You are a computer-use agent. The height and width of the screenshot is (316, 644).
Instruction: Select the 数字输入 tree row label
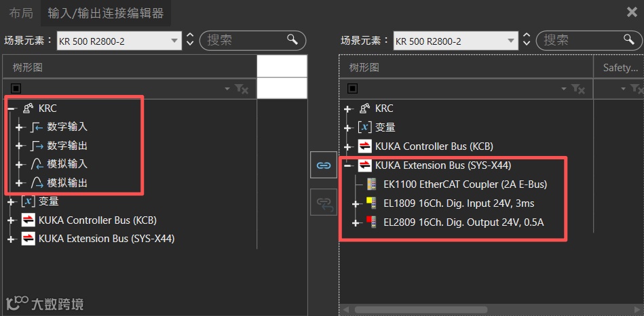[x=67, y=127]
